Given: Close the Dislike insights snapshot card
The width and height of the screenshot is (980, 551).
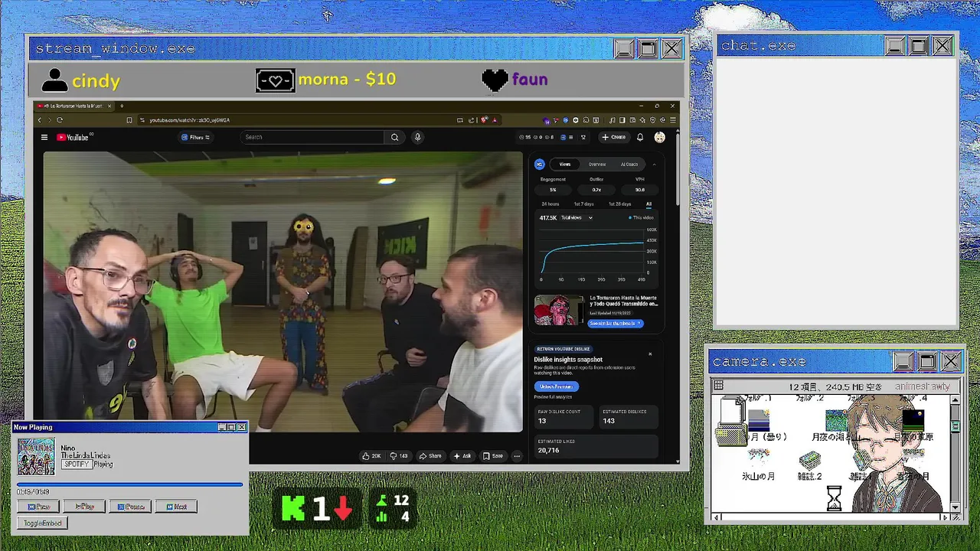Looking at the screenshot, I should tap(650, 354).
